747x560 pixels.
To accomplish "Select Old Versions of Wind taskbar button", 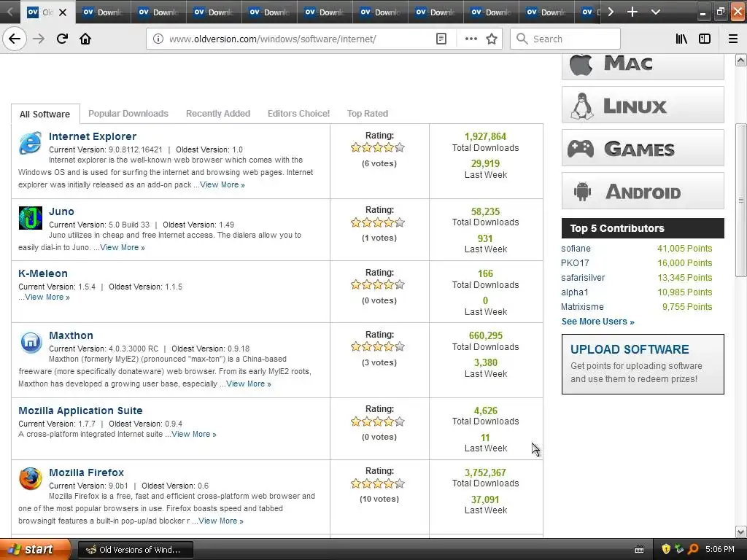I will click(x=135, y=550).
